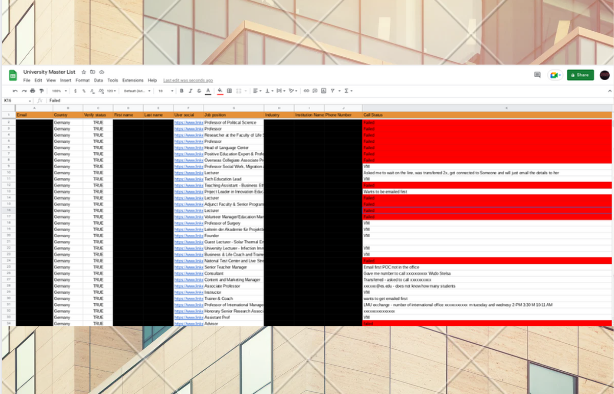Start a Google Meet call from header
The image size is (614, 394).
click(x=555, y=75)
